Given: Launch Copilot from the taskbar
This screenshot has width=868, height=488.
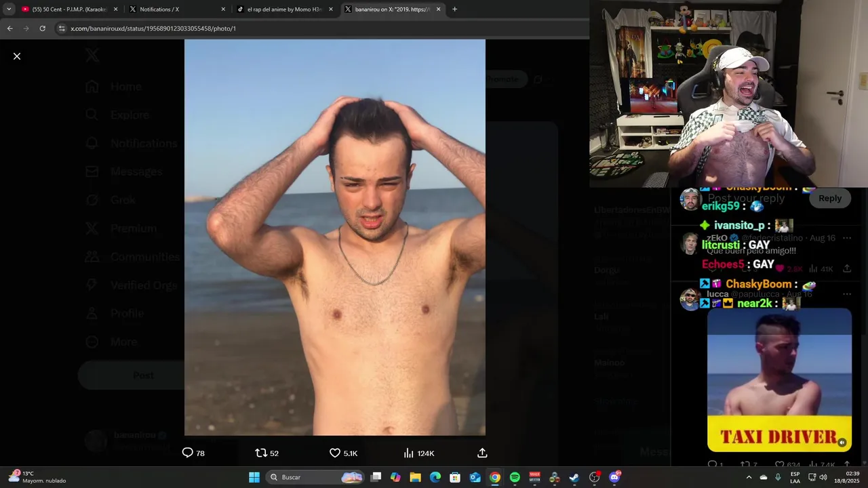Looking at the screenshot, I should [395, 477].
